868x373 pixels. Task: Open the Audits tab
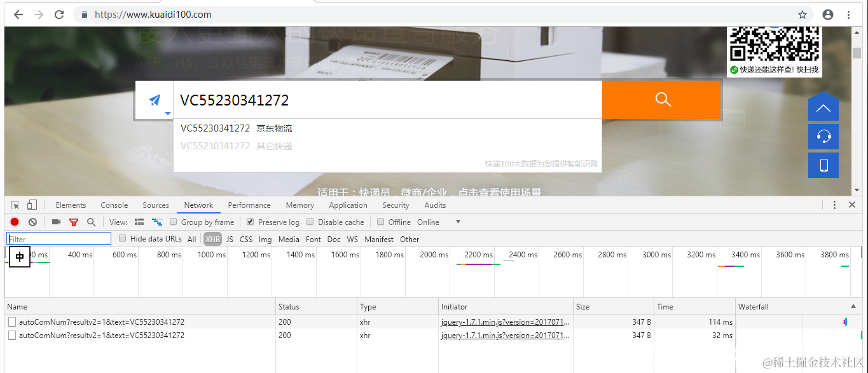435,205
